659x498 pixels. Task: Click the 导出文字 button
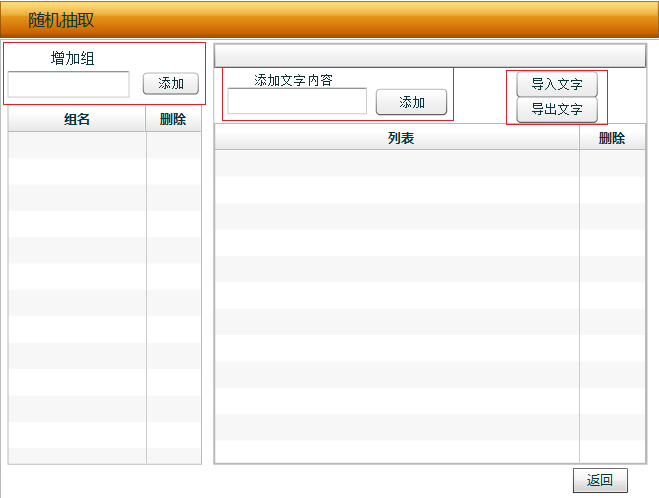pos(556,109)
